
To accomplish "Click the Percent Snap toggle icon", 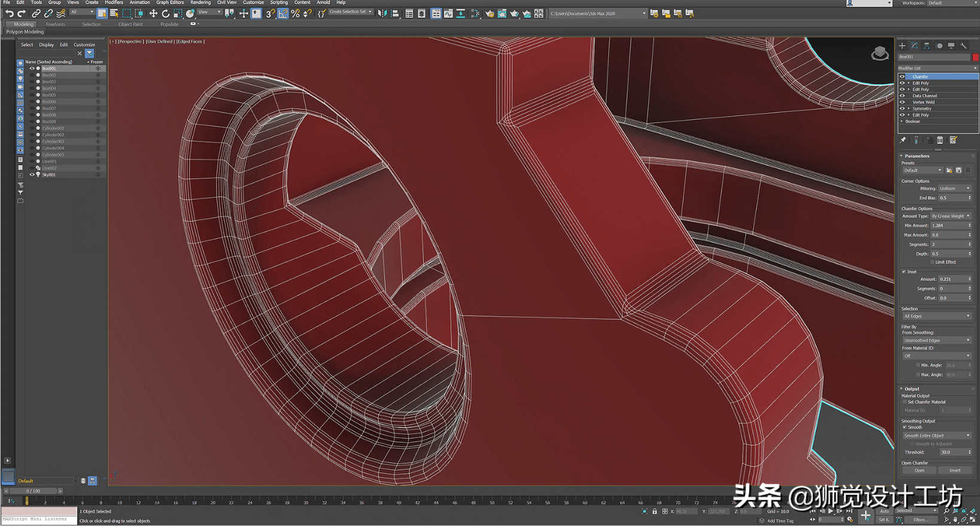I will tap(295, 13).
